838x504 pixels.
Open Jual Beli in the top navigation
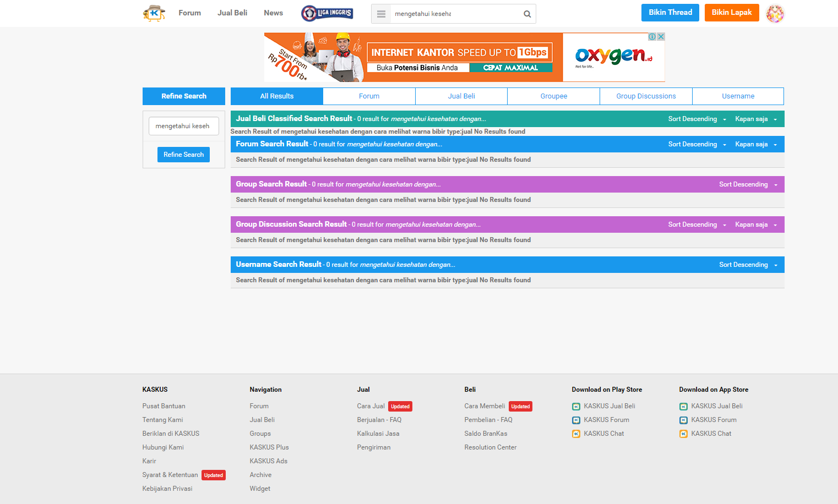(232, 13)
